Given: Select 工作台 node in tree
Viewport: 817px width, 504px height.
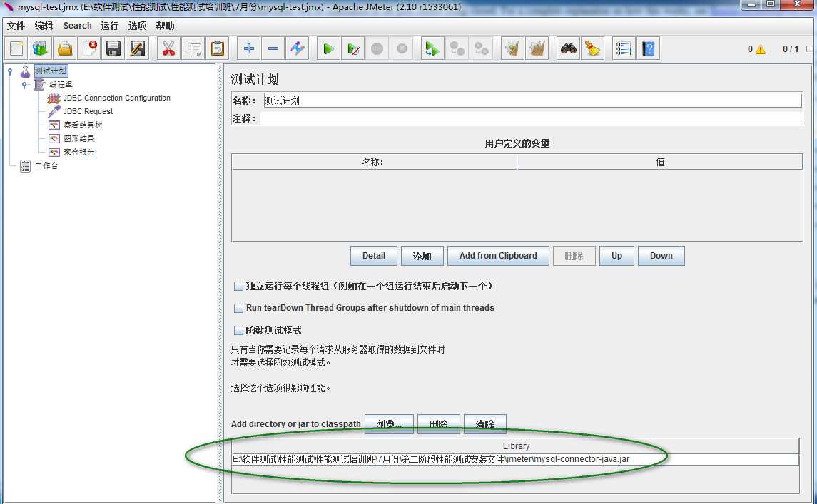Looking at the screenshot, I should [46, 165].
